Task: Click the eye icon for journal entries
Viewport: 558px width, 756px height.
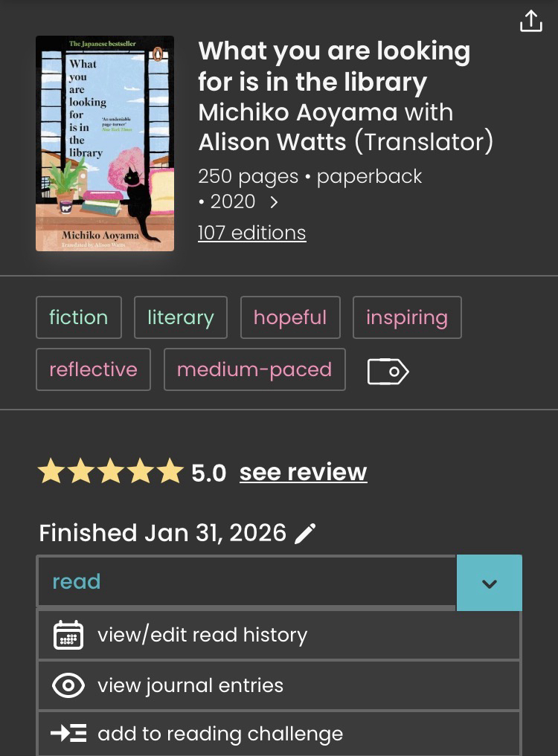Action: point(68,685)
